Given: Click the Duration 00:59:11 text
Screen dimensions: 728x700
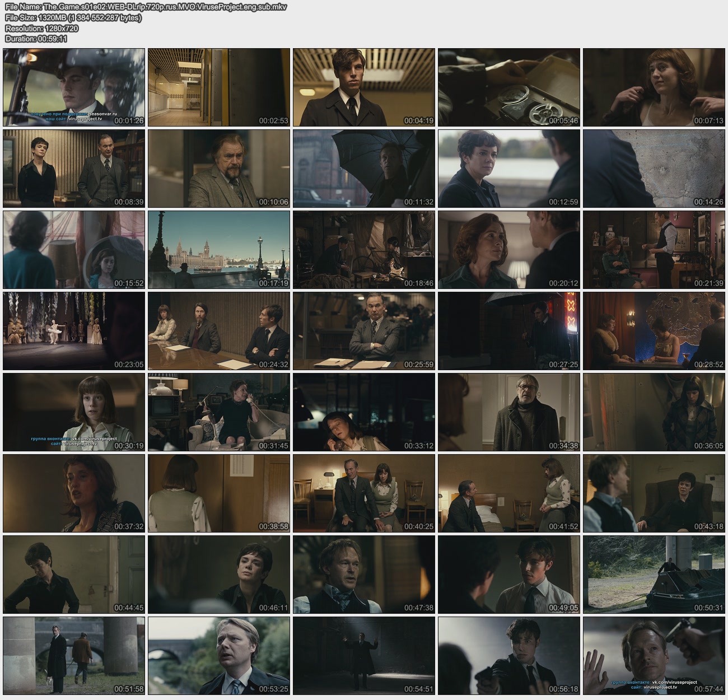Looking at the screenshot, I should pos(36,39).
